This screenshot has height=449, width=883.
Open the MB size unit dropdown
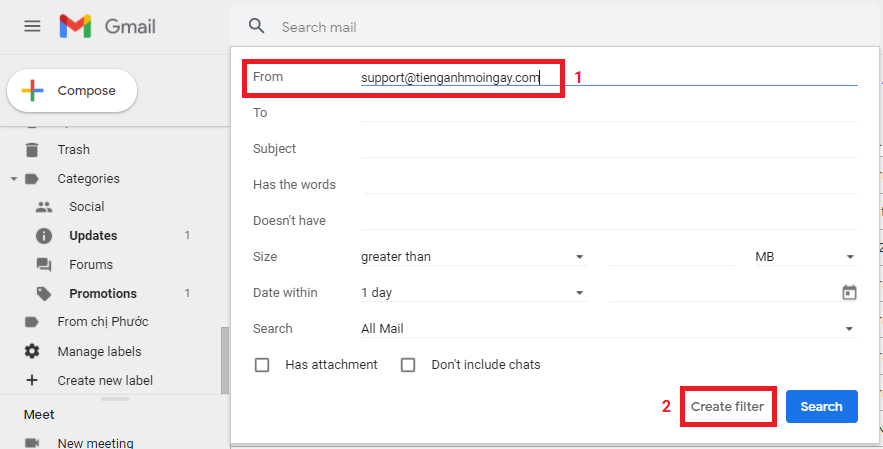pyautogui.click(x=805, y=257)
